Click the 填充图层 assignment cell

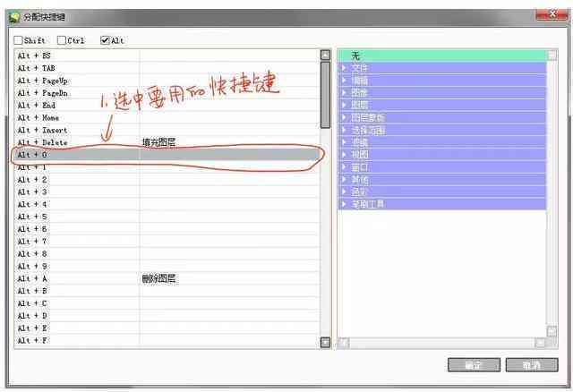pyautogui.click(x=230, y=142)
